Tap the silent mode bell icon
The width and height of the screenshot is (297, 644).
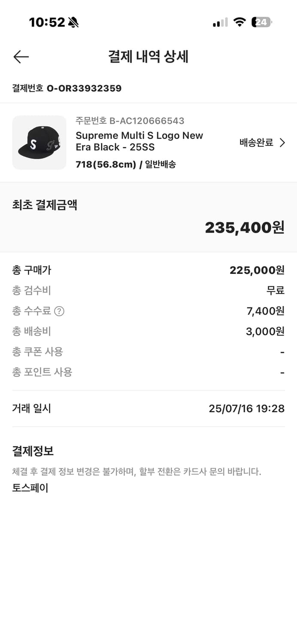(x=73, y=22)
